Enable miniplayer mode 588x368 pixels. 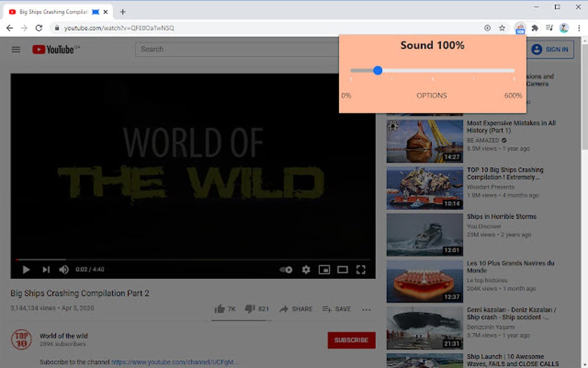point(325,269)
